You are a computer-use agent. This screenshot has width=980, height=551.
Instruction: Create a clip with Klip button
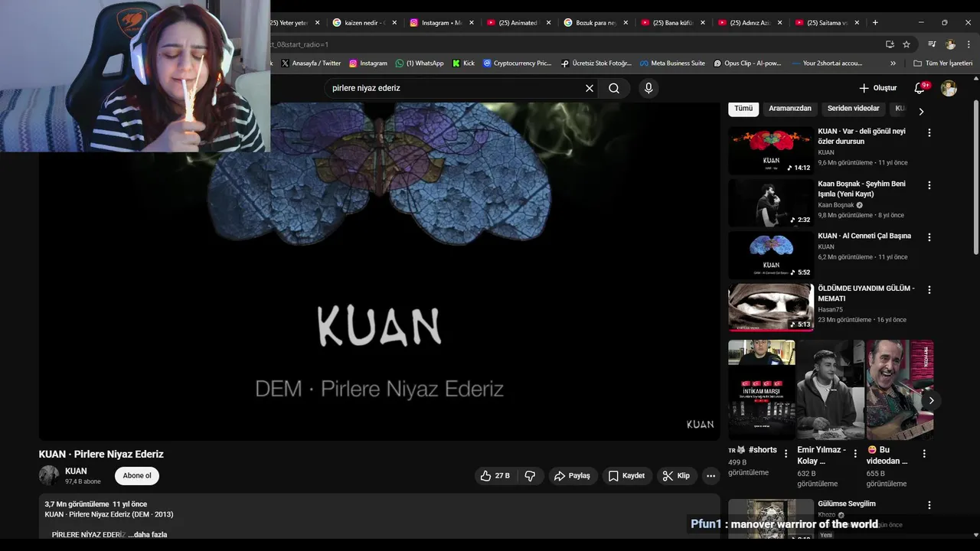click(676, 476)
